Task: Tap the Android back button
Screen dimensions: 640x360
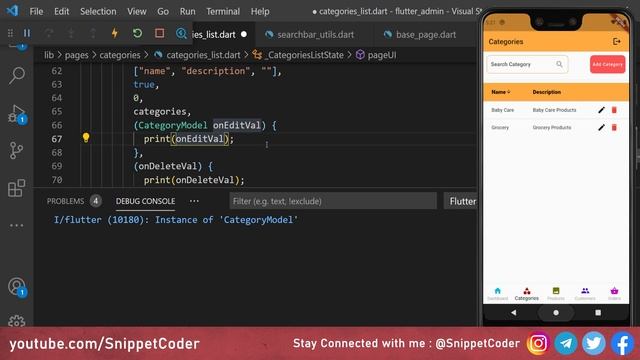Action: [513, 313]
